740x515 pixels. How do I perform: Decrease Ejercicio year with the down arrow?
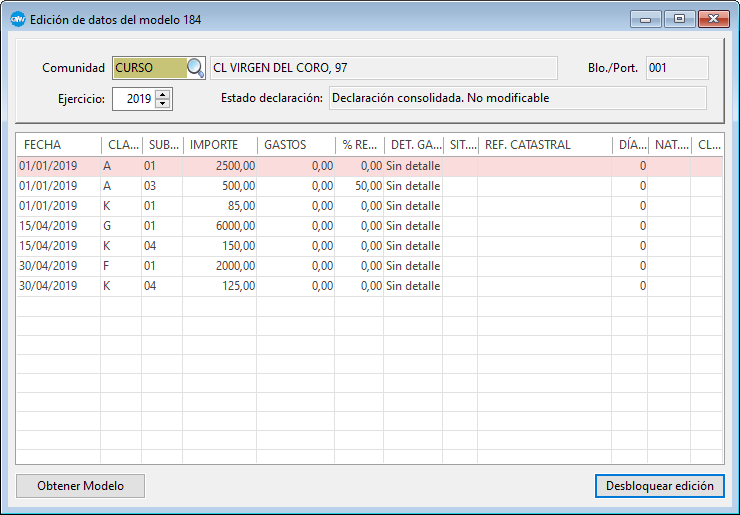pyautogui.click(x=164, y=104)
